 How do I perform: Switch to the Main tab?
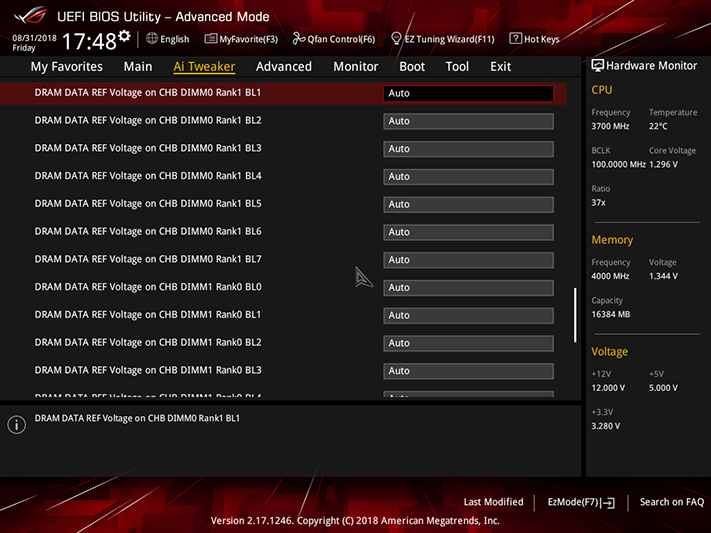click(x=138, y=67)
